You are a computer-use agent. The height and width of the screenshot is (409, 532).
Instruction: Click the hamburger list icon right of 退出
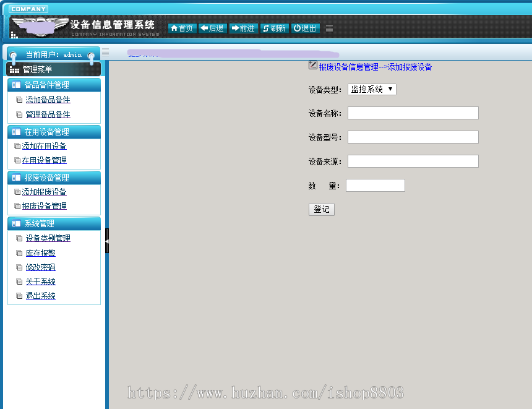tap(330, 28)
